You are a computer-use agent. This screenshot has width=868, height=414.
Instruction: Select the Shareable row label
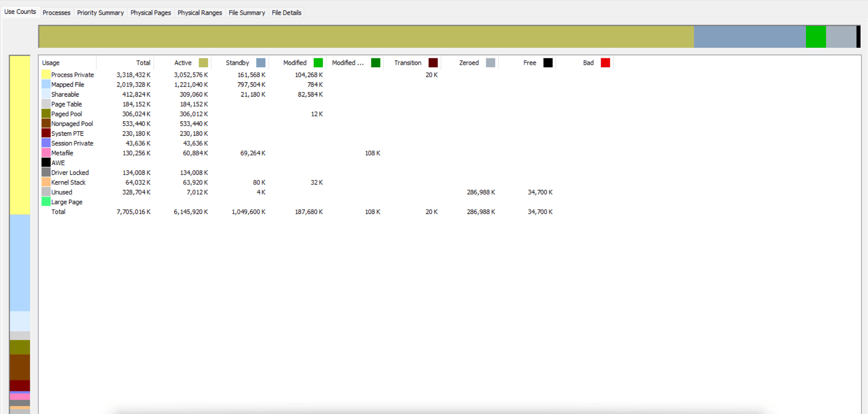pos(65,94)
